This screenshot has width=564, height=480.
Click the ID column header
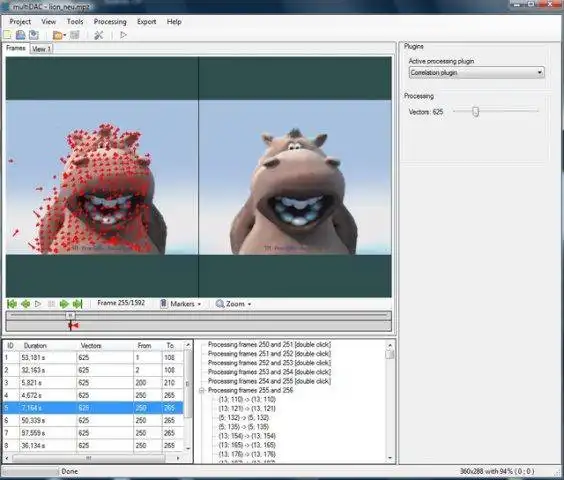click(11, 346)
